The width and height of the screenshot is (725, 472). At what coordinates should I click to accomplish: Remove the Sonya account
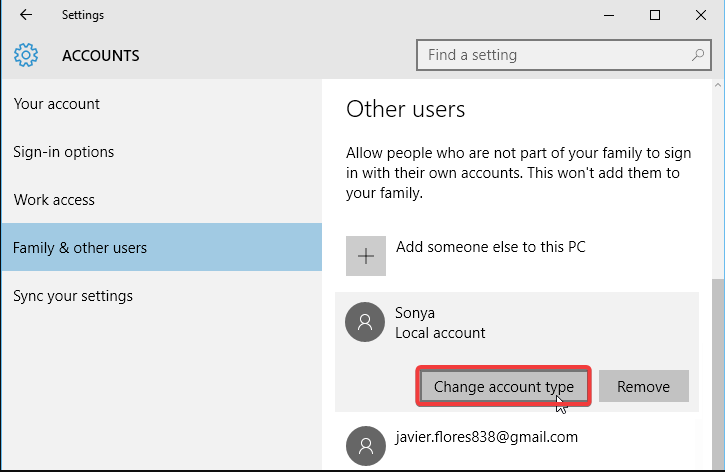tap(643, 387)
